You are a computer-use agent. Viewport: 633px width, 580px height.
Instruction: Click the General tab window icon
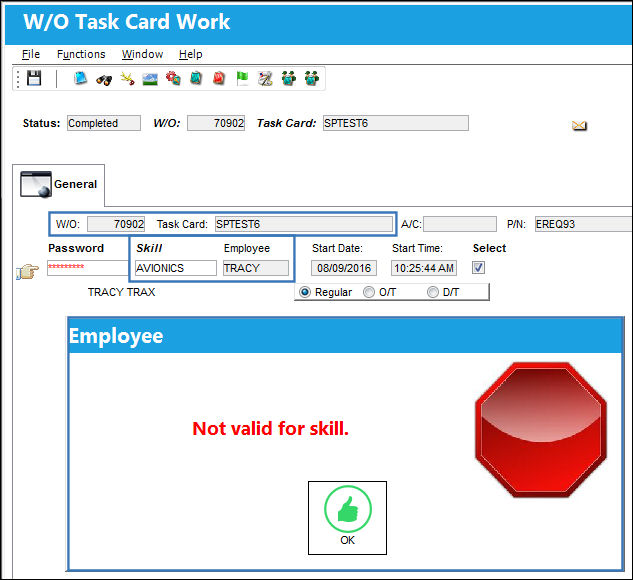36,184
